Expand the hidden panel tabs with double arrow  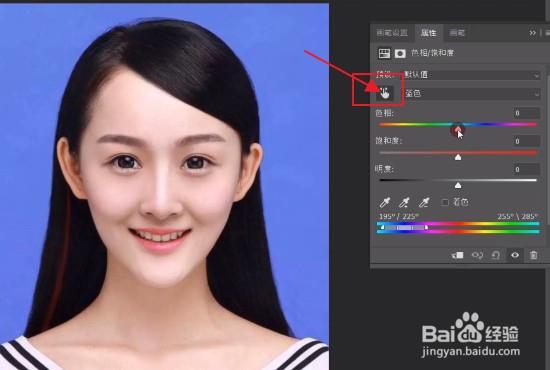coord(532,33)
